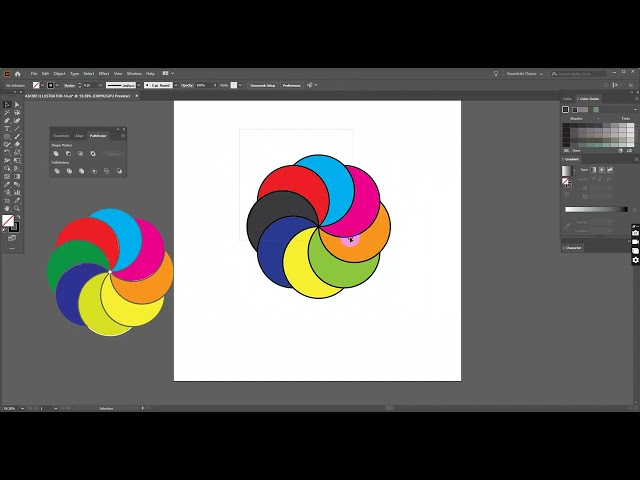Select the Curvature tool
The image size is (640, 480).
click(x=17, y=121)
